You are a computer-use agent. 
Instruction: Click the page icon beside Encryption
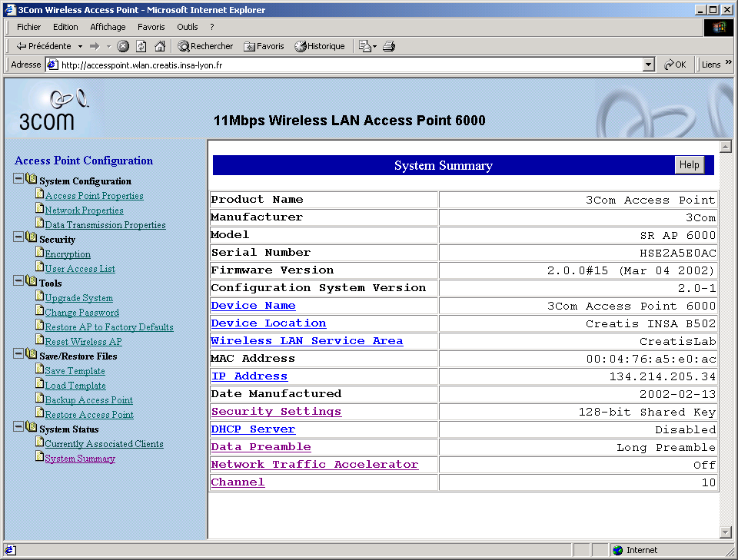(x=40, y=251)
